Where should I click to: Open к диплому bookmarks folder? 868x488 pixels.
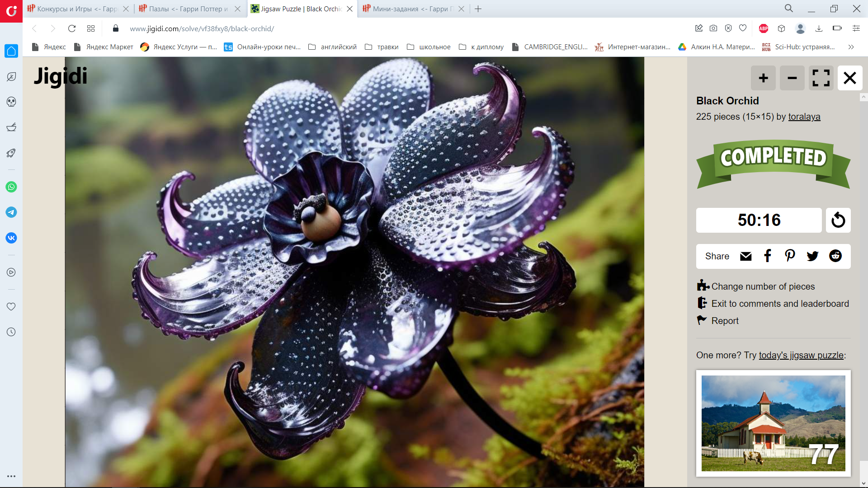(481, 47)
